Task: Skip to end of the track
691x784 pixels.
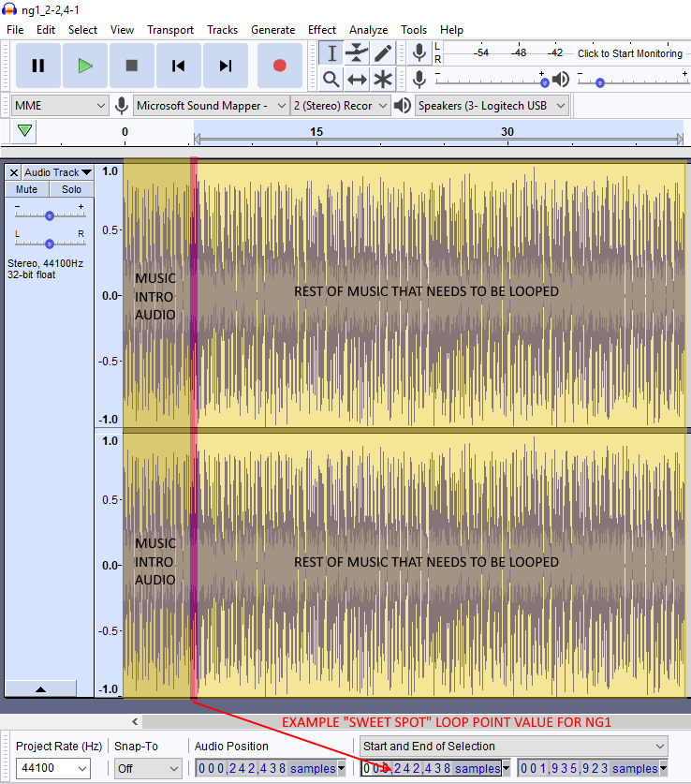Action: click(226, 66)
